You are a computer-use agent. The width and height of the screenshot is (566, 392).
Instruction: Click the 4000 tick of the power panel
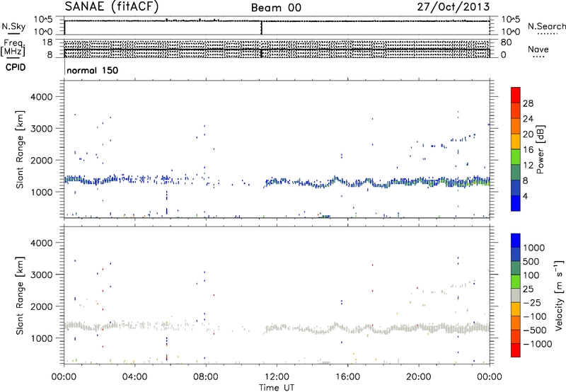41,97
